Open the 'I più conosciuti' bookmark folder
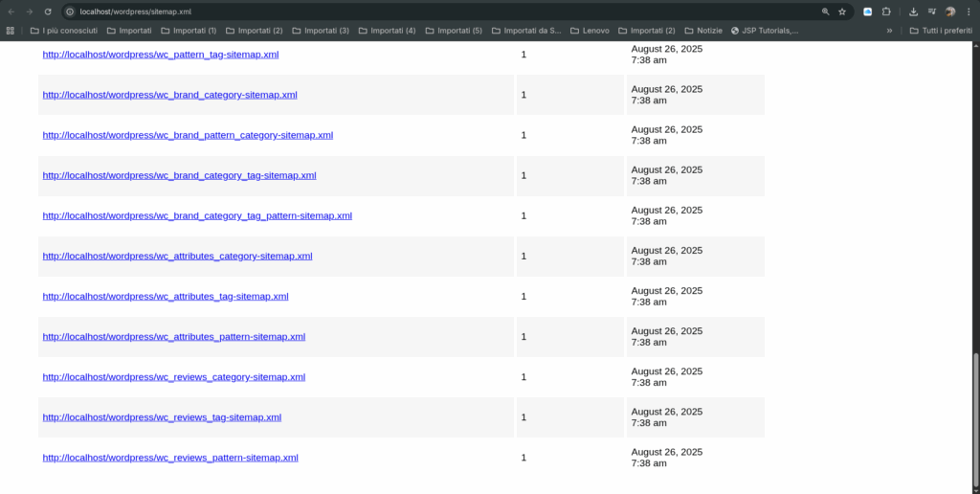 (64, 30)
